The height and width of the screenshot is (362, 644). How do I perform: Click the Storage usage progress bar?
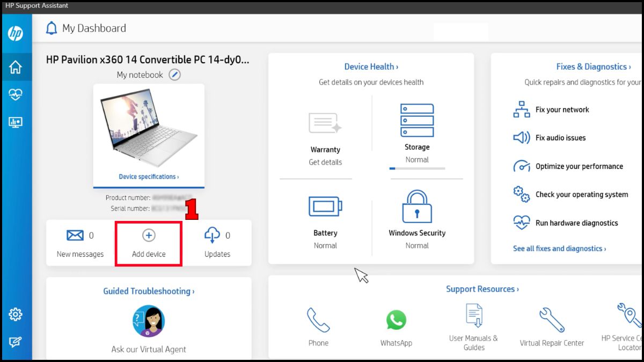coord(417,168)
